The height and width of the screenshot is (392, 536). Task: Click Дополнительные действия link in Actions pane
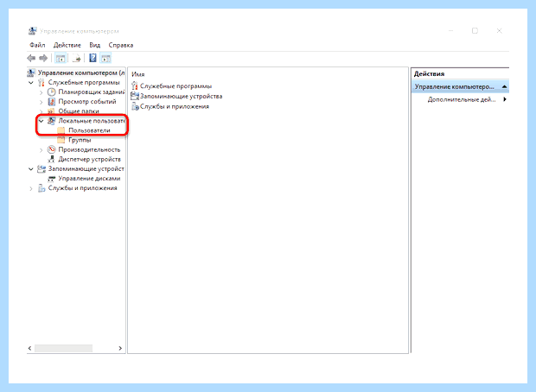click(x=462, y=99)
